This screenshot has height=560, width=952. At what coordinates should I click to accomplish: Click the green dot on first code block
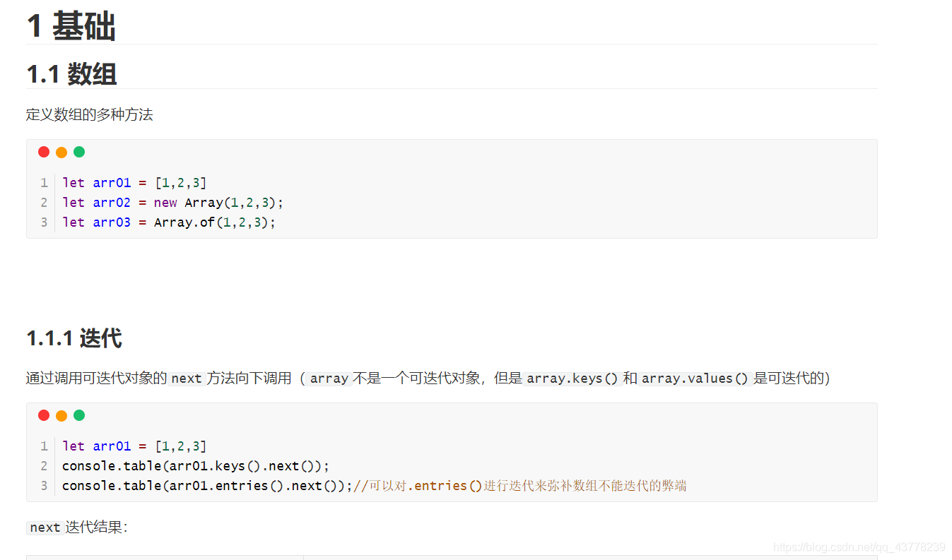[x=79, y=152]
